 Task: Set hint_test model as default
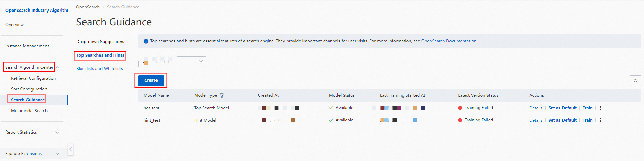(x=562, y=120)
